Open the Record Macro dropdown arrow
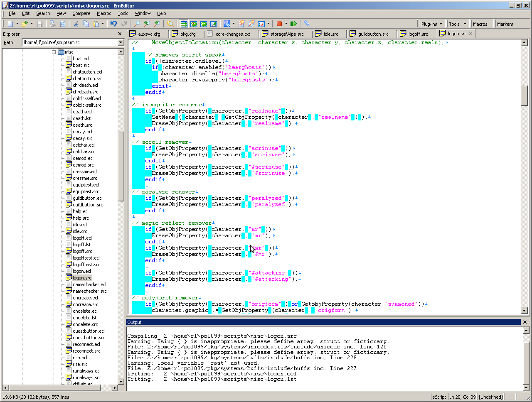532x402 pixels. coord(286,24)
